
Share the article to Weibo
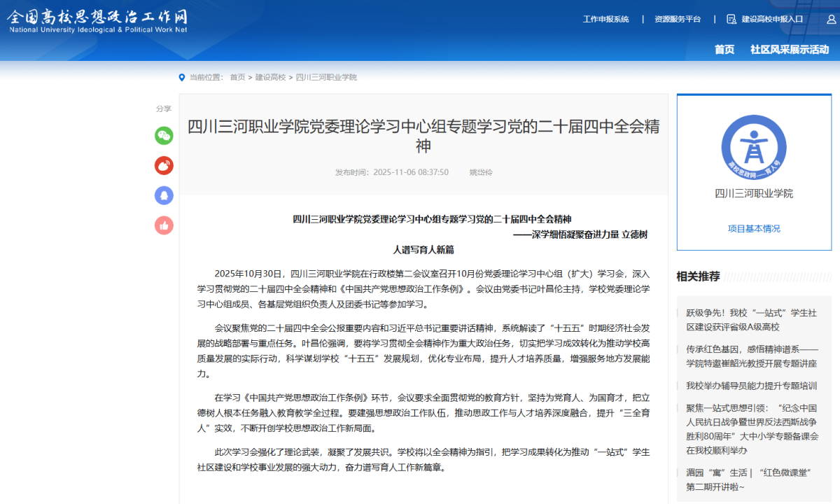[x=163, y=165]
